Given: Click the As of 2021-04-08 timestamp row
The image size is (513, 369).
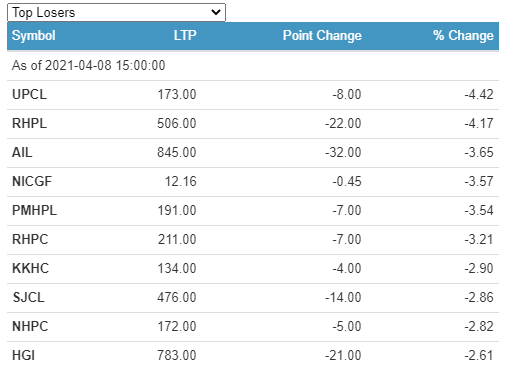Looking at the screenshot, I should tap(253, 66).
